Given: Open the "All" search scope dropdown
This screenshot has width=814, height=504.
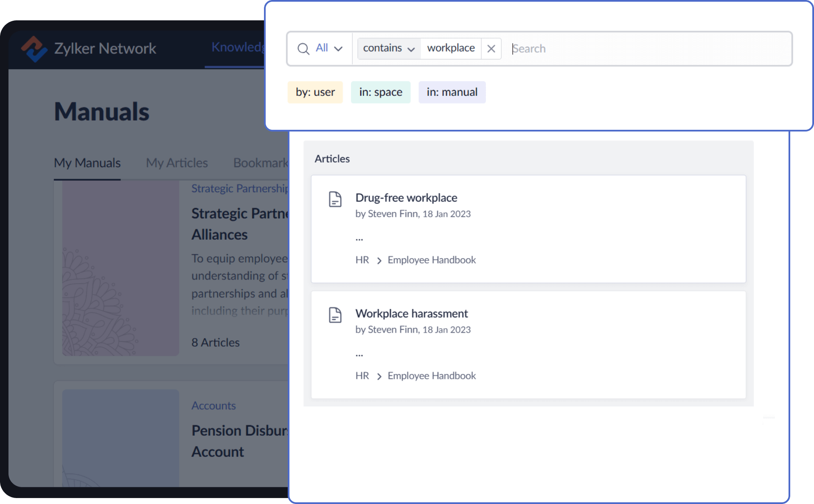Looking at the screenshot, I should click(x=322, y=48).
